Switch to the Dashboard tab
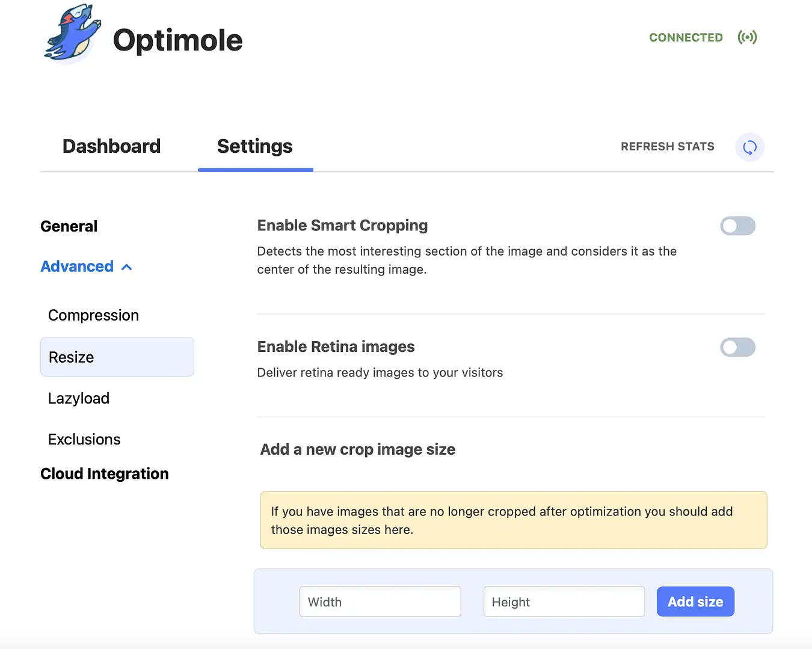Screen dimensions: 812x649 click(x=111, y=146)
